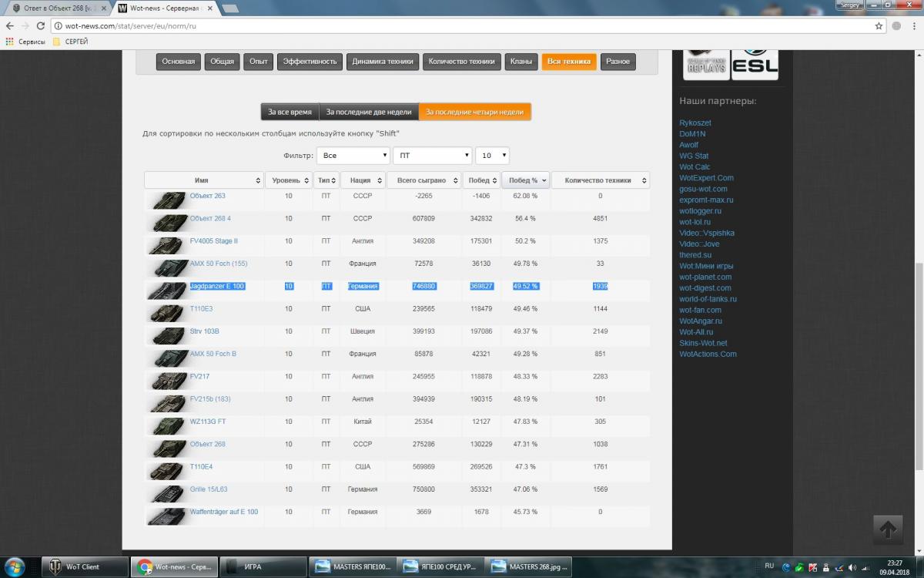Open WZ113G FT tank link
Screen dimensions: 924x578
[208, 422]
